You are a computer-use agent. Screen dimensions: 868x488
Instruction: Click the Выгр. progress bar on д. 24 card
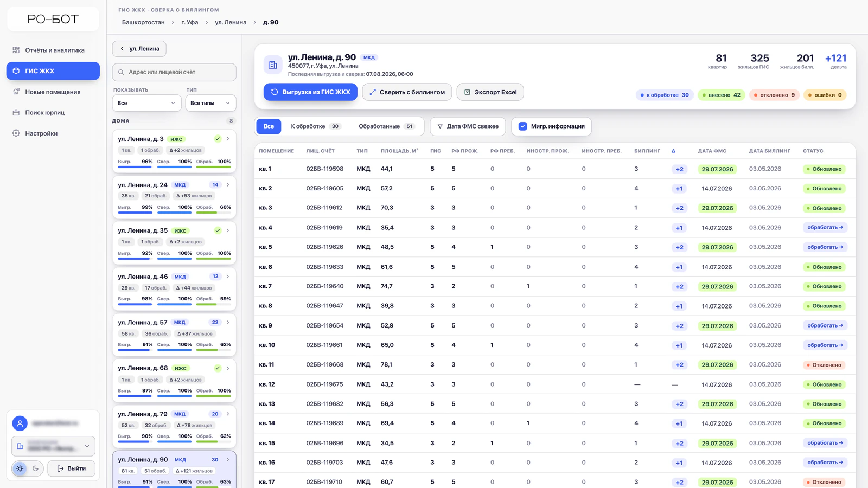pyautogui.click(x=135, y=213)
